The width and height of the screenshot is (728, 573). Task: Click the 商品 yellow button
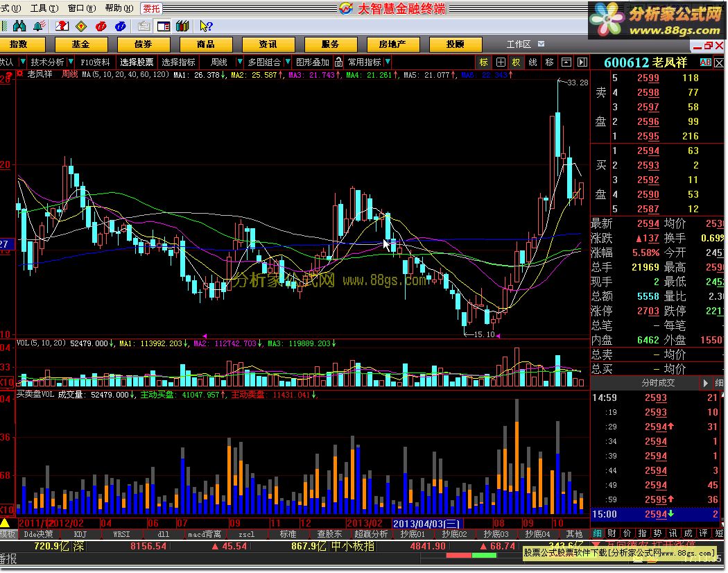click(206, 44)
